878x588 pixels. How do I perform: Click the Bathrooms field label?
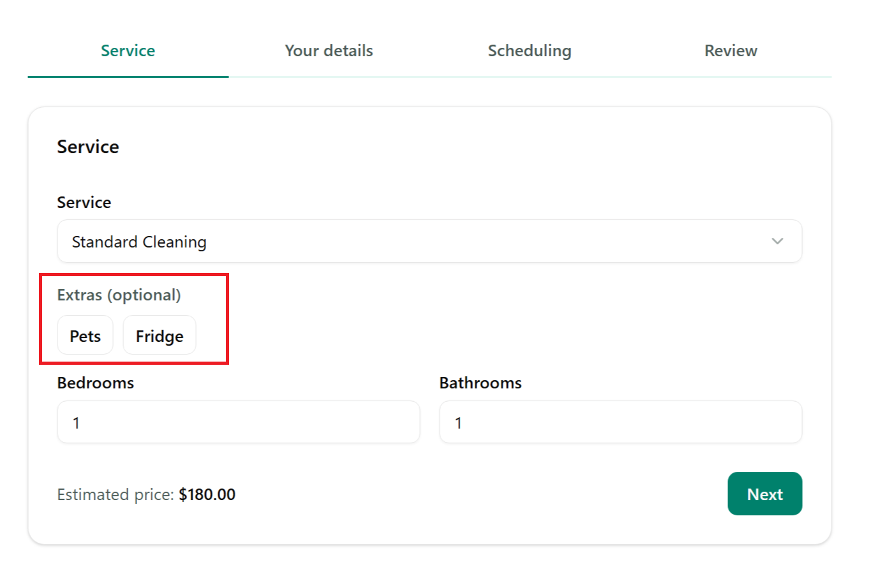tap(480, 383)
